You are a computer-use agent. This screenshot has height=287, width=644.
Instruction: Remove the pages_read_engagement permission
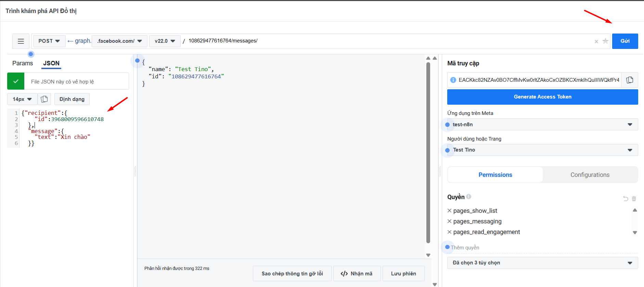(450, 232)
